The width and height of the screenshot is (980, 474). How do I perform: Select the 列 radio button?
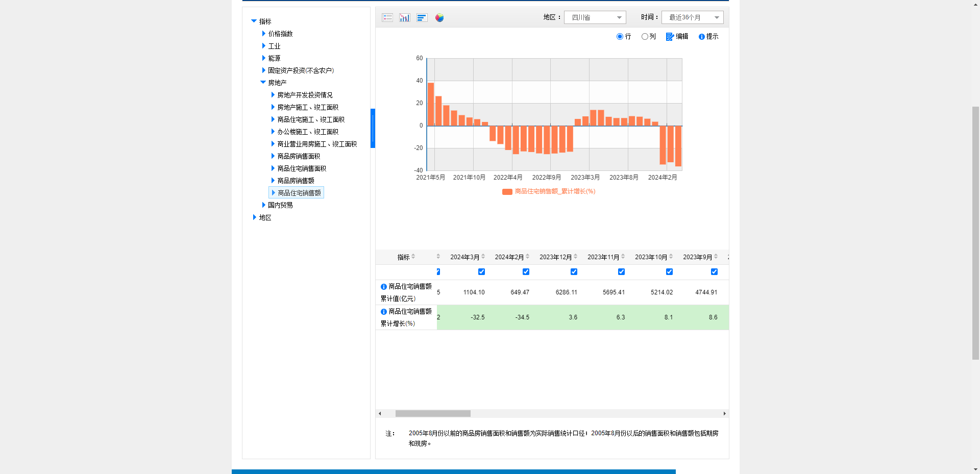click(x=645, y=37)
